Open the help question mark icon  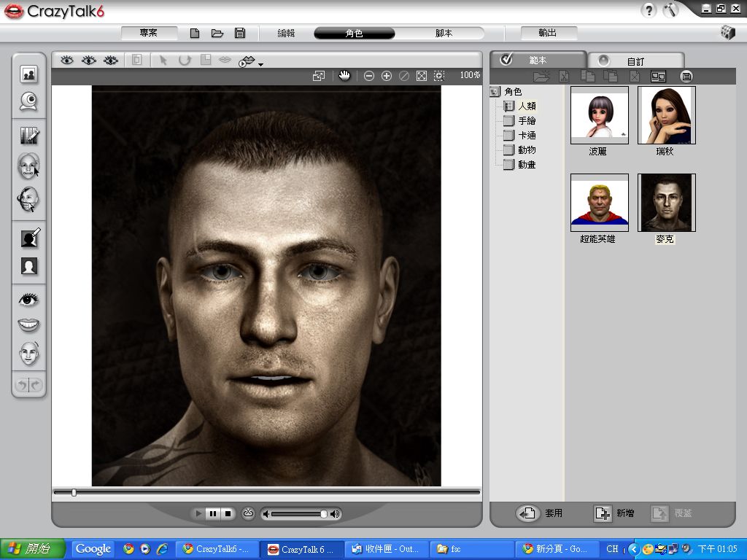click(x=649, y=10)
